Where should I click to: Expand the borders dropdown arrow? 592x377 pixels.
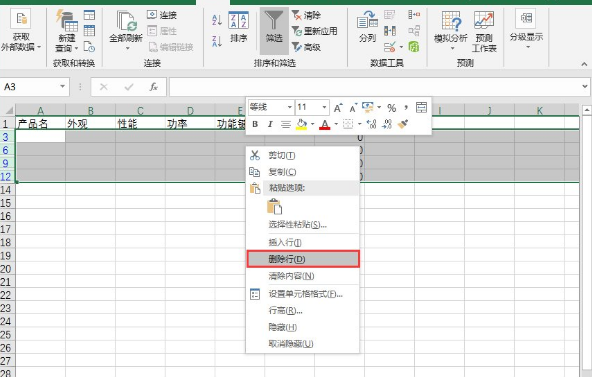click(359, 124)
